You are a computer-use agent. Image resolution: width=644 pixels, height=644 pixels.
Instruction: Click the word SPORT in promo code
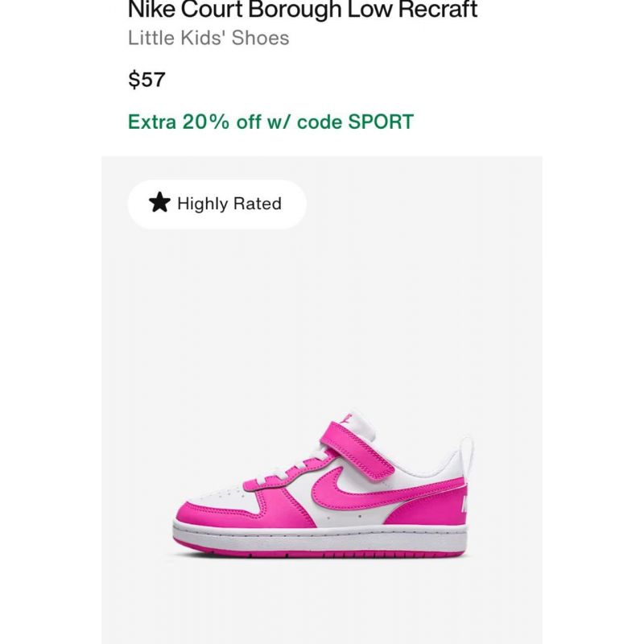[381, 122]
